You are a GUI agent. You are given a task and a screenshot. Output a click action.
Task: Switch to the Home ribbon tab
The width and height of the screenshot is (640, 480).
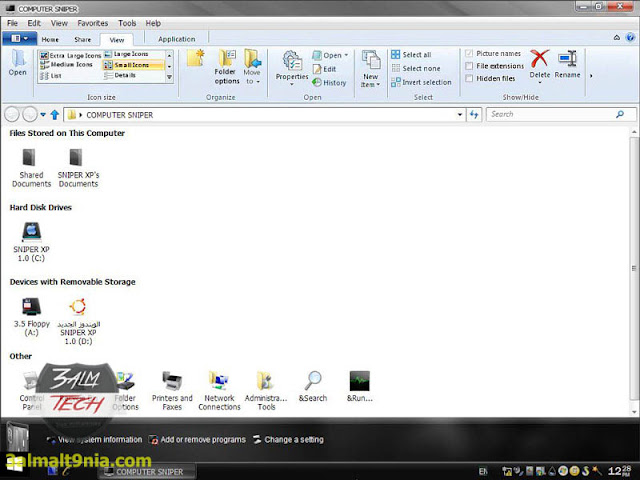[x=50, y=40]
